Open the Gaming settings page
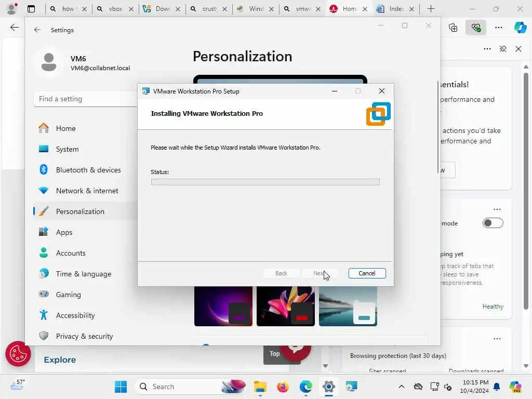 [x=86, y=295]
